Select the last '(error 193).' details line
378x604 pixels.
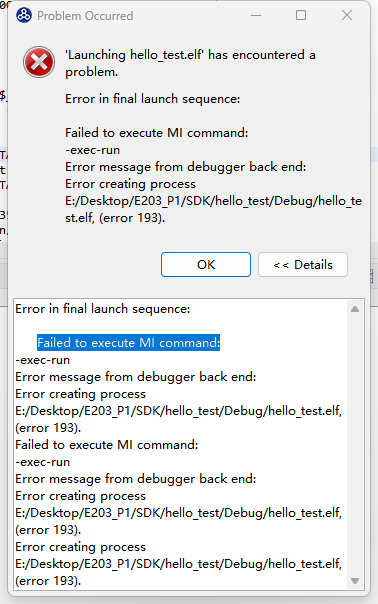click(48, 581)
